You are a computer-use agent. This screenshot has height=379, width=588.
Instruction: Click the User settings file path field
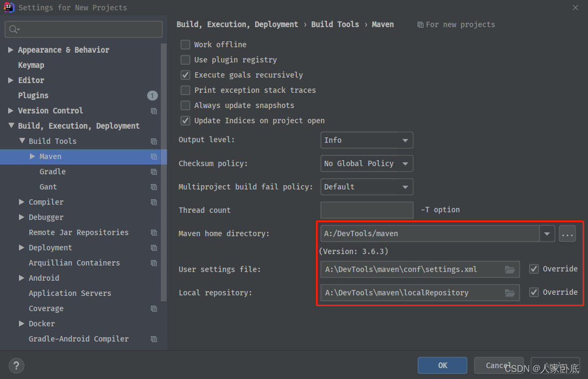click(x=420, y=269)
